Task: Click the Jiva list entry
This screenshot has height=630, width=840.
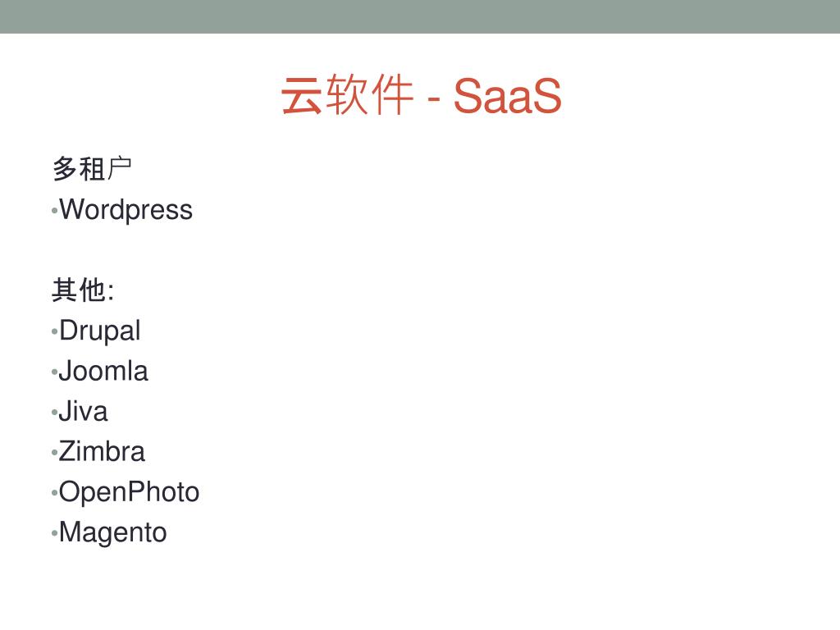Action: coord(84,412)
